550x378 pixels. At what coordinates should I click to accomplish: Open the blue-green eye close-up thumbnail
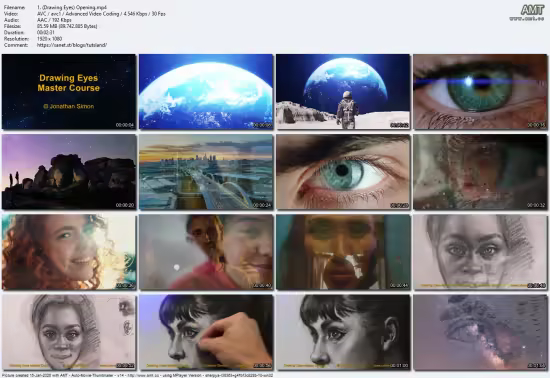point(343,172)
